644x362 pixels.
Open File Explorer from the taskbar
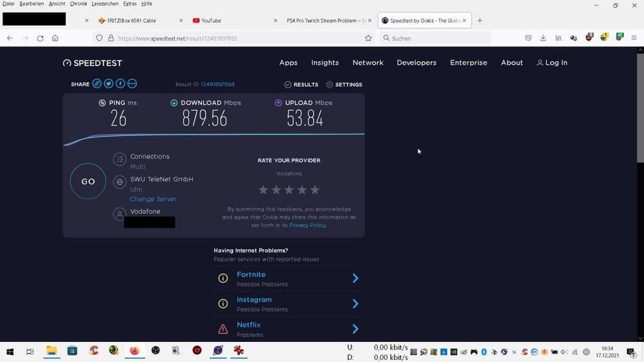[x=52, y=351]
